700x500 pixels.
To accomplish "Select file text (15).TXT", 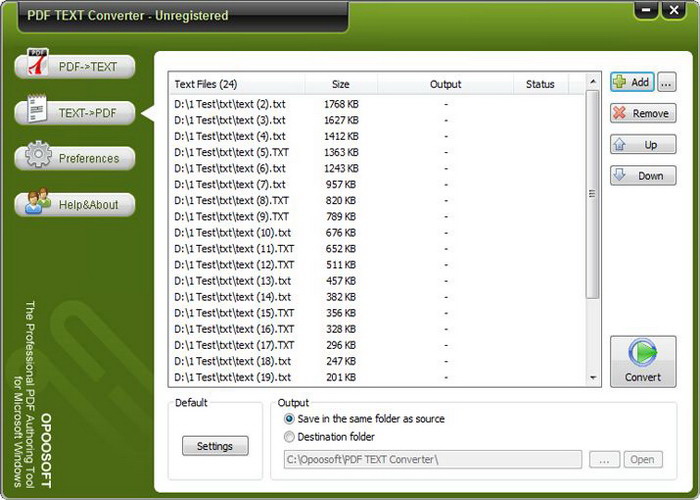I will tap(377, 313).
